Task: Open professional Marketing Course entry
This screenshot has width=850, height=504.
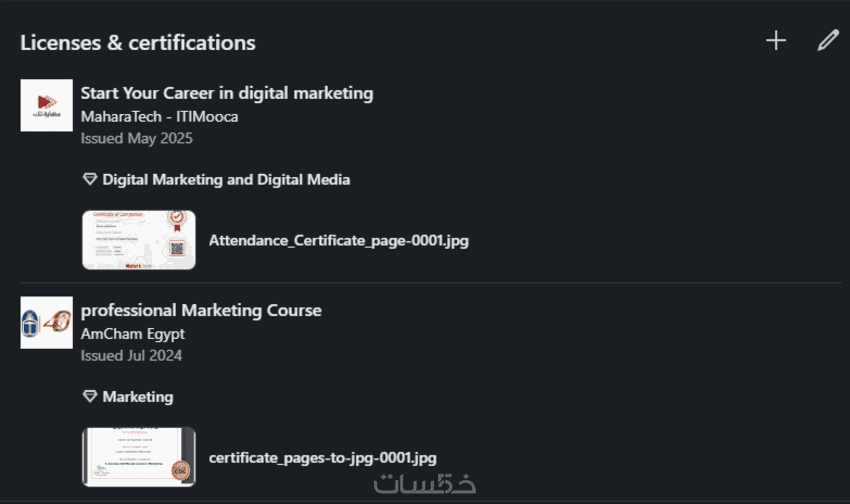Action: click(201, 310)
